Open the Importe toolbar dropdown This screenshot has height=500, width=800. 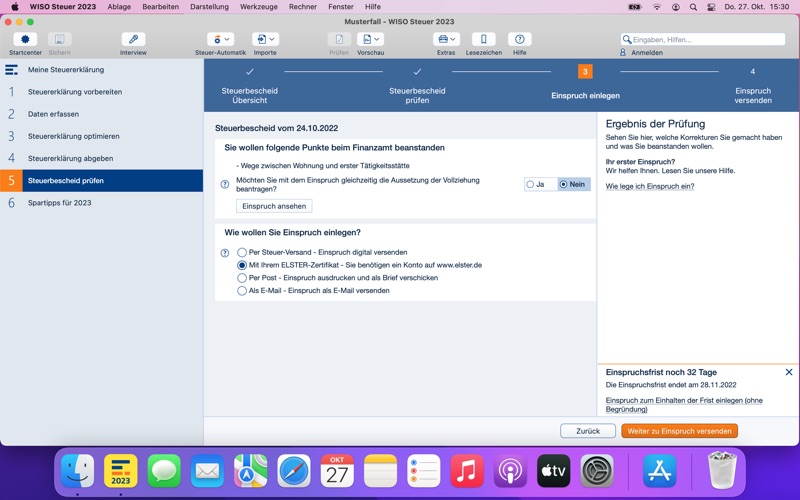pyautogui.click(x=265, y=39)
